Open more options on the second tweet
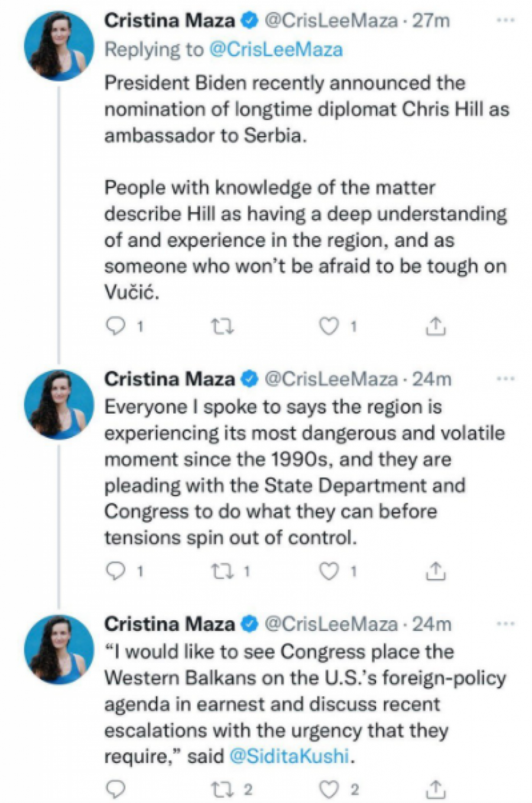This screenshot has width=532, height=803. (505, 378)
